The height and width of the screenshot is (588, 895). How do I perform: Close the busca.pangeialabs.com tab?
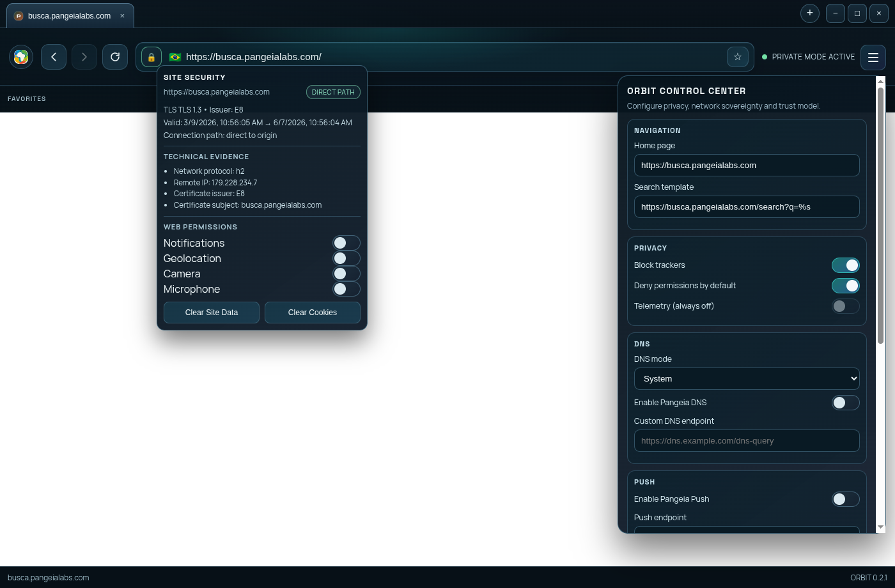click(122, 16)
